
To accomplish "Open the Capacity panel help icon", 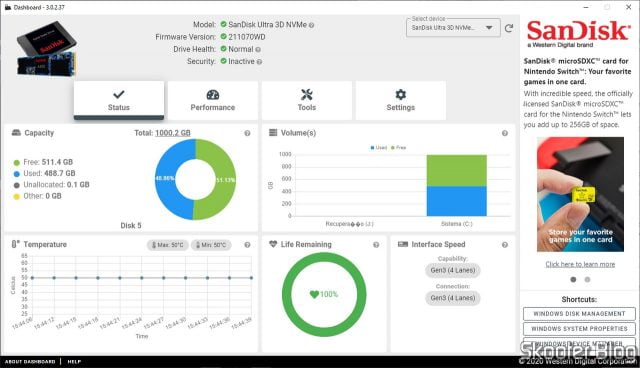I will pyautogui.click(x=247, y=133).
